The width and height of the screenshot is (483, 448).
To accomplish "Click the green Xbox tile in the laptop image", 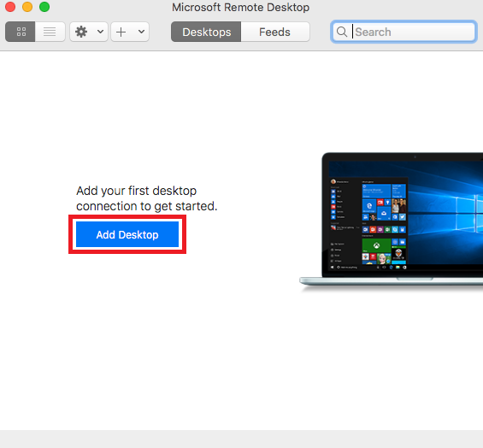I will click(x=376, y=245).
